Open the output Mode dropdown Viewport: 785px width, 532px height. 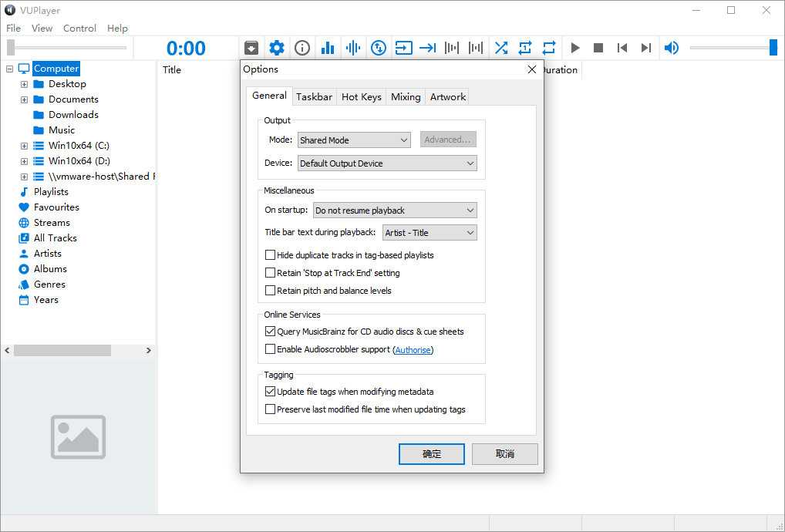click(354, 140)
